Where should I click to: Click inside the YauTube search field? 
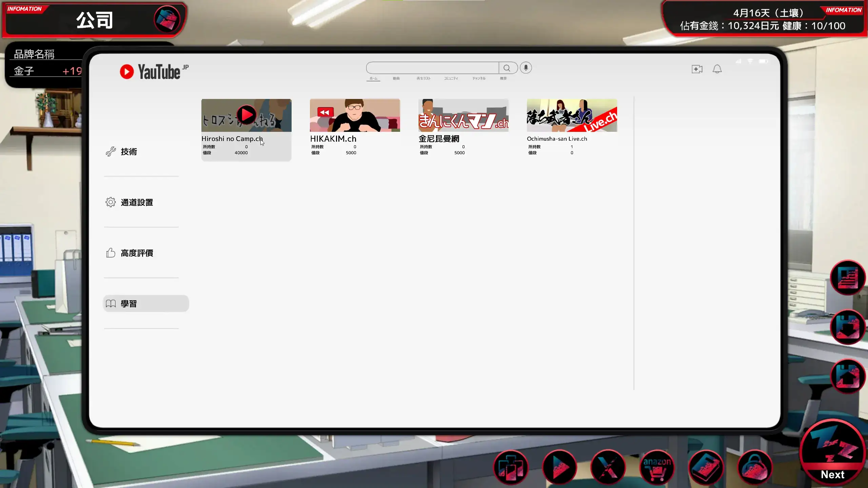tap(432, 68)
